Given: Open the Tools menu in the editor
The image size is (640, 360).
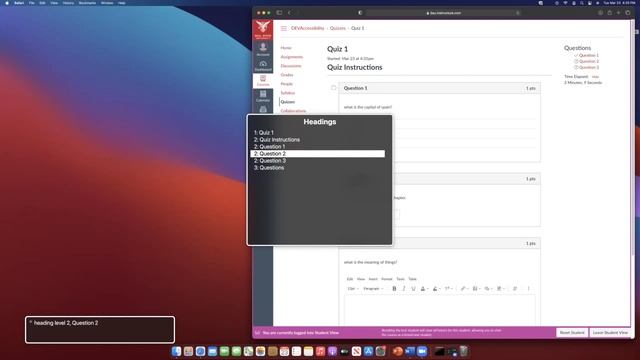Looking at the screenshot, I should tap(400, 279).
